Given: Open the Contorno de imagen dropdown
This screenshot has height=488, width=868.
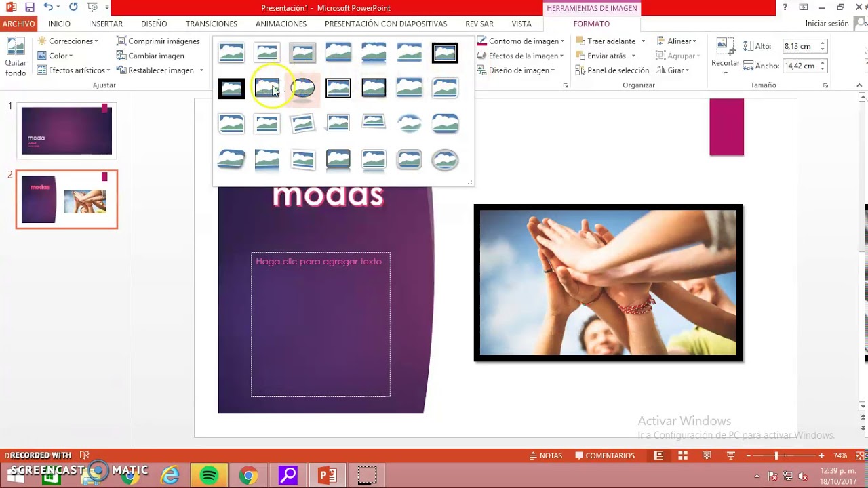Looking at the screenshot, I should click(521, 41).
